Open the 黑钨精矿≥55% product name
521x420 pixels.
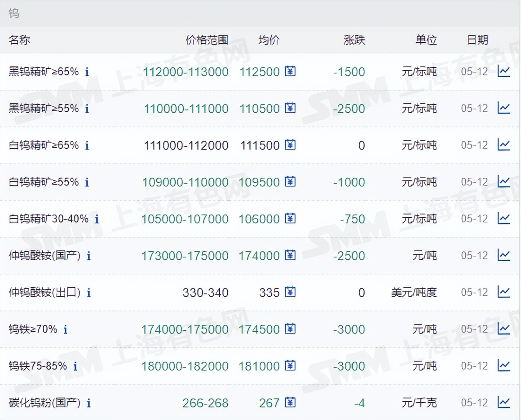pyautogui.click(x=44, y=109)
